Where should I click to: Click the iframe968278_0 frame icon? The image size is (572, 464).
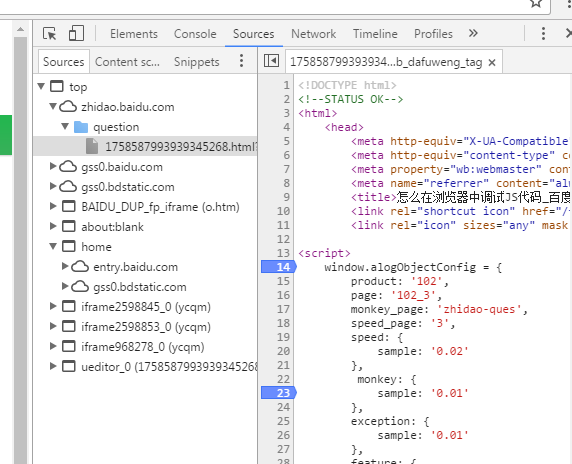pos(69,347)
